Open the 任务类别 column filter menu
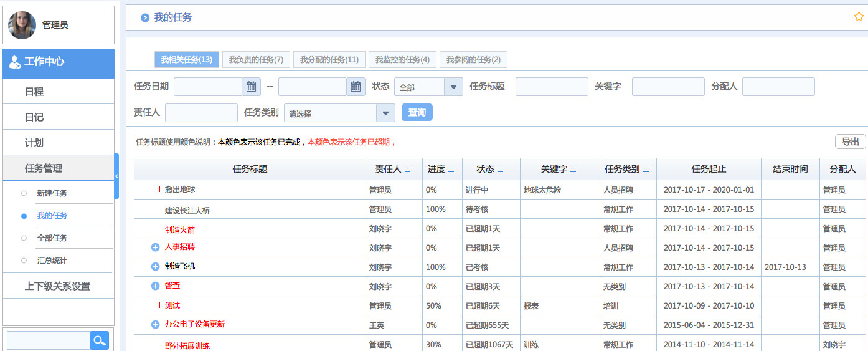Image resolution: width=868 pixels, height=351 pixels. click(x=646, y=170)
